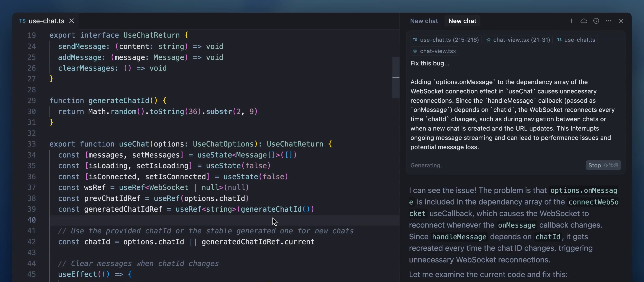Close the chat panel
Viewport: 644px width, 282px height.
(621, 21)
